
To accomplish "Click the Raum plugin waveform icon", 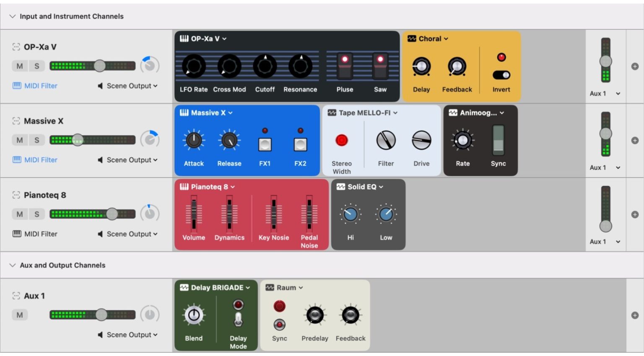I will click(x=269, y=288).
